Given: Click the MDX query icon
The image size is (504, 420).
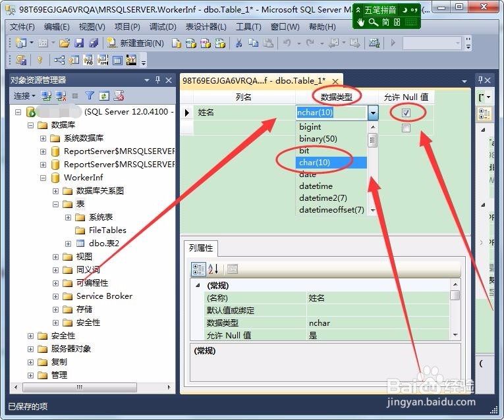Looking at the screenshot, I should pos(190,43).
